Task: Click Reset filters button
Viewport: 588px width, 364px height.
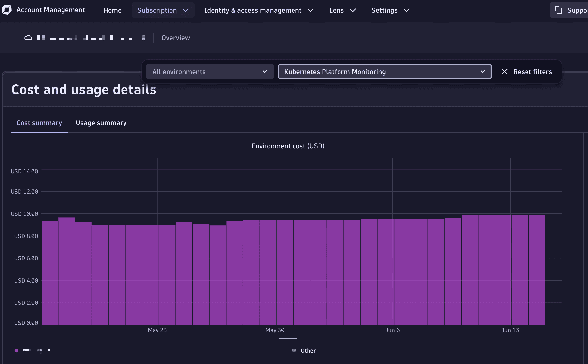Action: click(x=526, y=72)
